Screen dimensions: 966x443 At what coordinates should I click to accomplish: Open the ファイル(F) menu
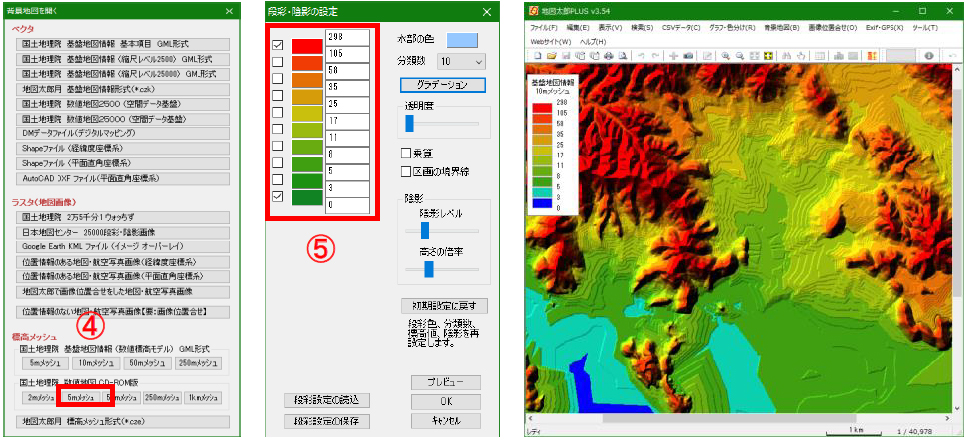click(x=545, y=27)
